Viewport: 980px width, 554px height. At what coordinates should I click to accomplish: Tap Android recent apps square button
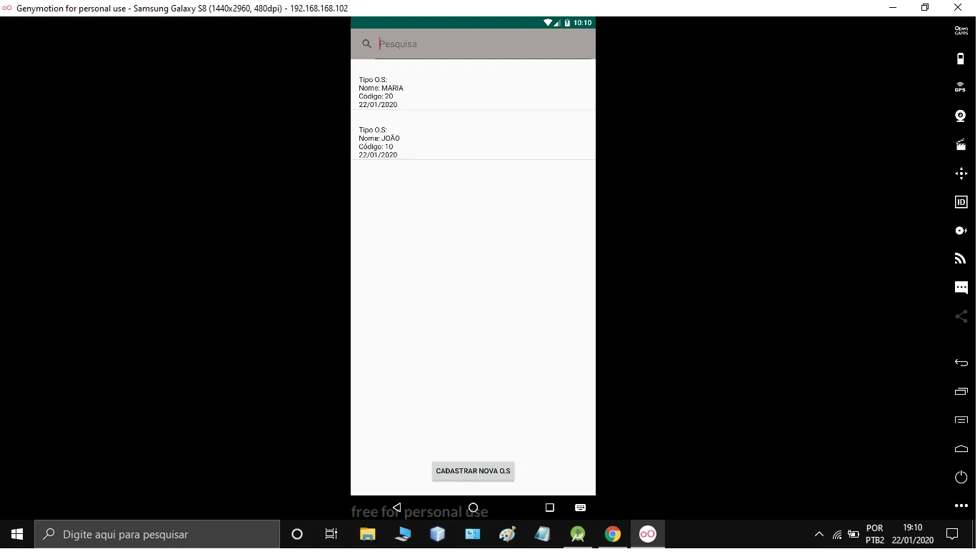click(549, 508)
